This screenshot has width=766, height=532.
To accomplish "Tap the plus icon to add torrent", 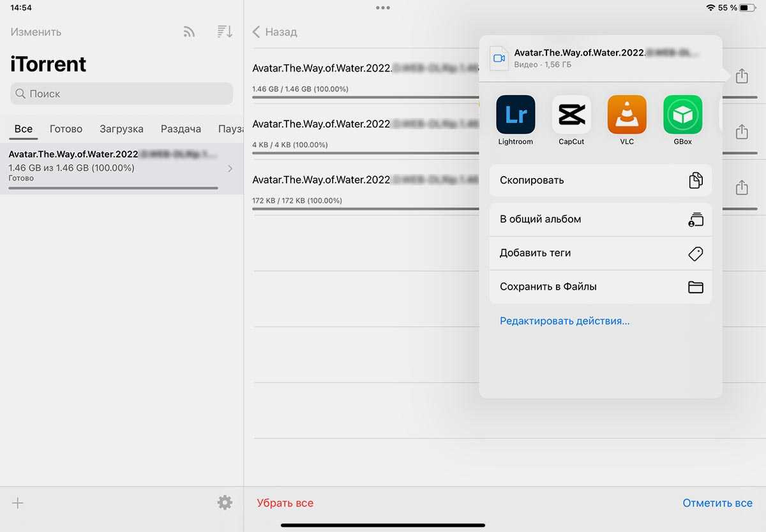I will tap(18, 503).
